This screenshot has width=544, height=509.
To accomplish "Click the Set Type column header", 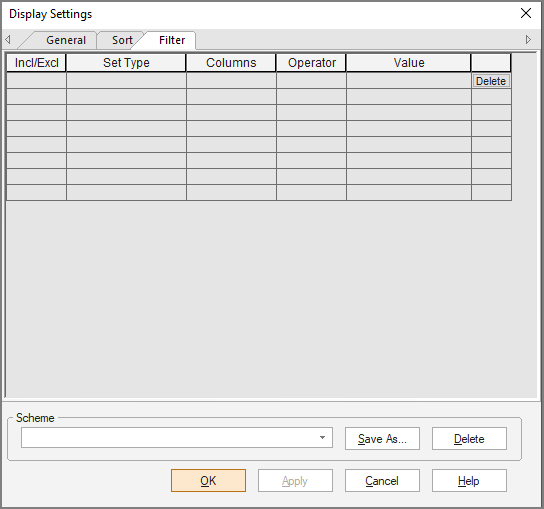I will point(126,63).
